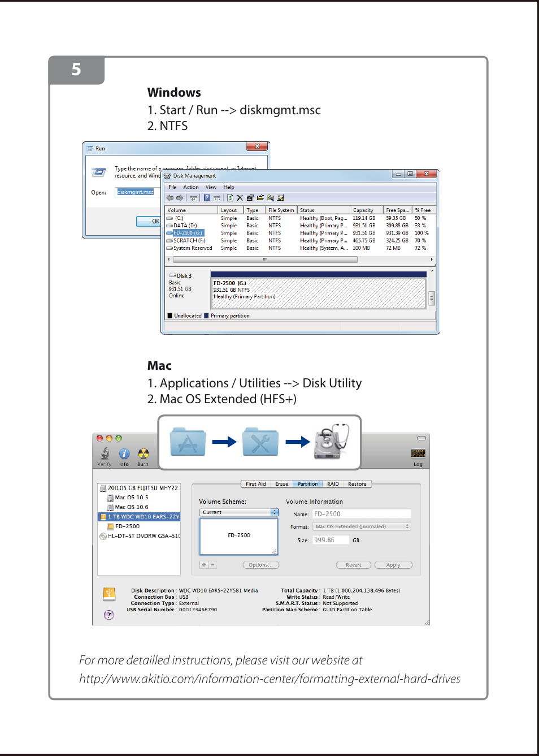Open the File menu in Disk Management
This screenshot has height=756, width=539.
(172, 187)
